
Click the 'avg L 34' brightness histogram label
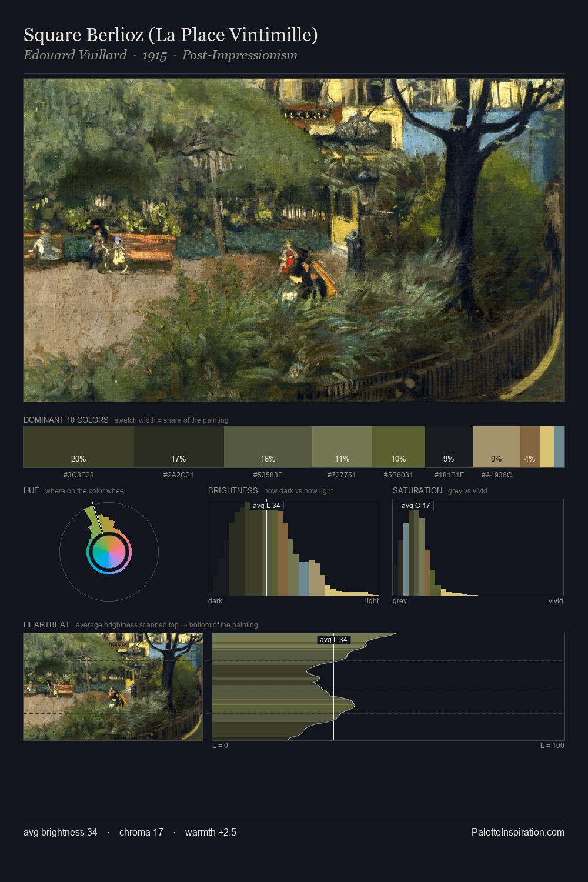[x=266, y=506]
